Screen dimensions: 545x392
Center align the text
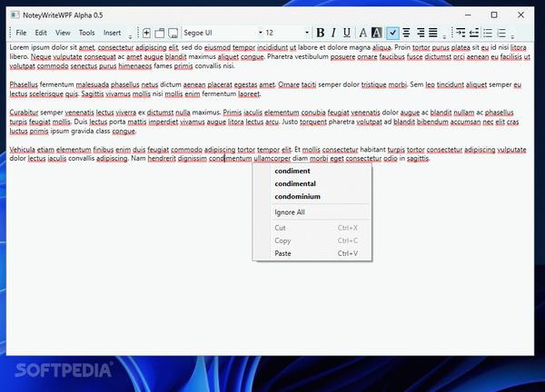coord(406,33)
